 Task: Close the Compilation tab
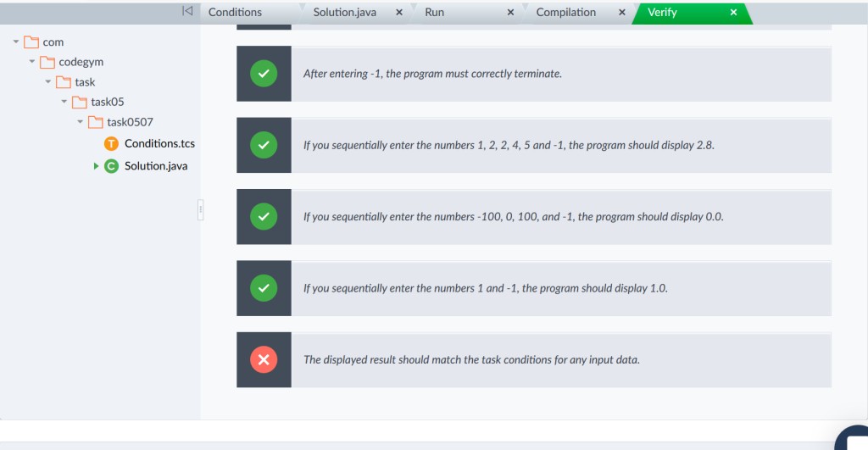coord(621,12)
